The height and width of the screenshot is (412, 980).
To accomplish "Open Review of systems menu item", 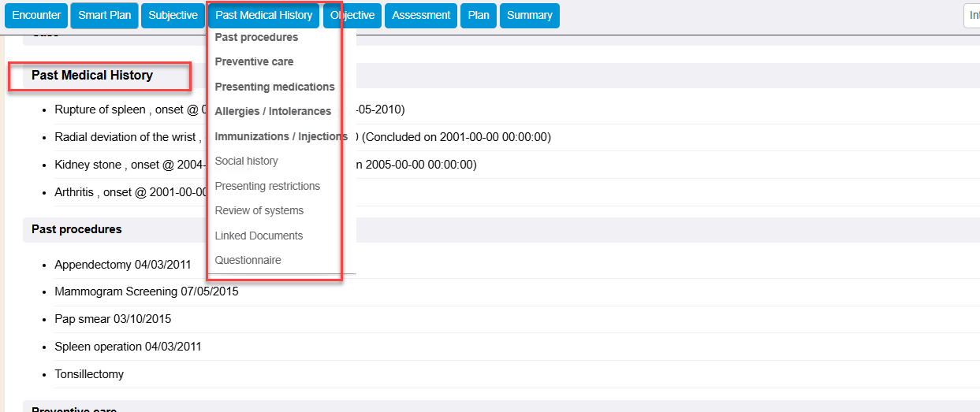I will pos(259,210).
